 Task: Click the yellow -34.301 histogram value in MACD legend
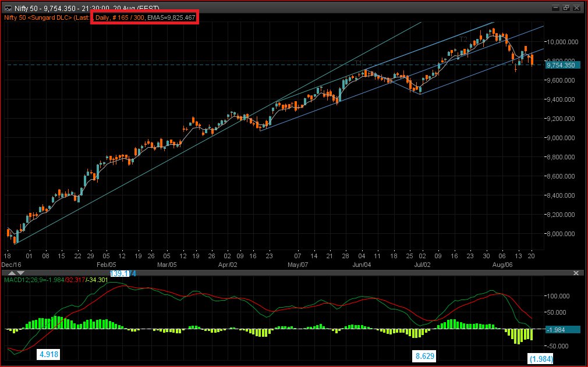[x=97, y=280]
